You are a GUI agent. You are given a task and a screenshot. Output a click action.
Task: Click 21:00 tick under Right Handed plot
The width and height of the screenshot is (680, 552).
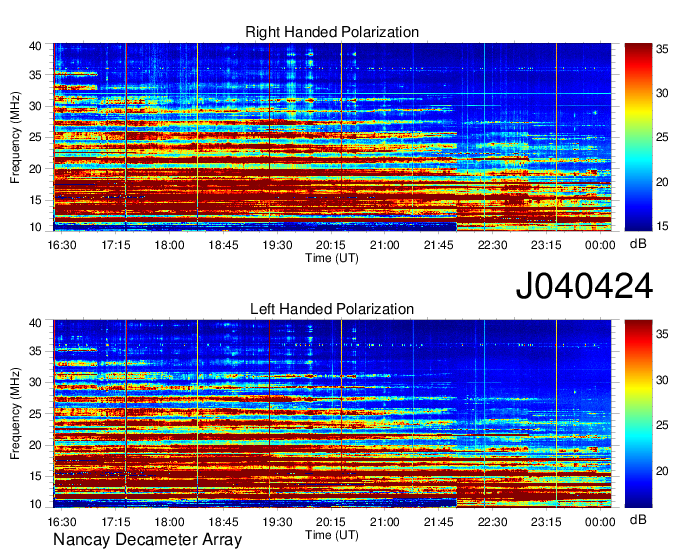pyautogui.click(x=385, y=245)
